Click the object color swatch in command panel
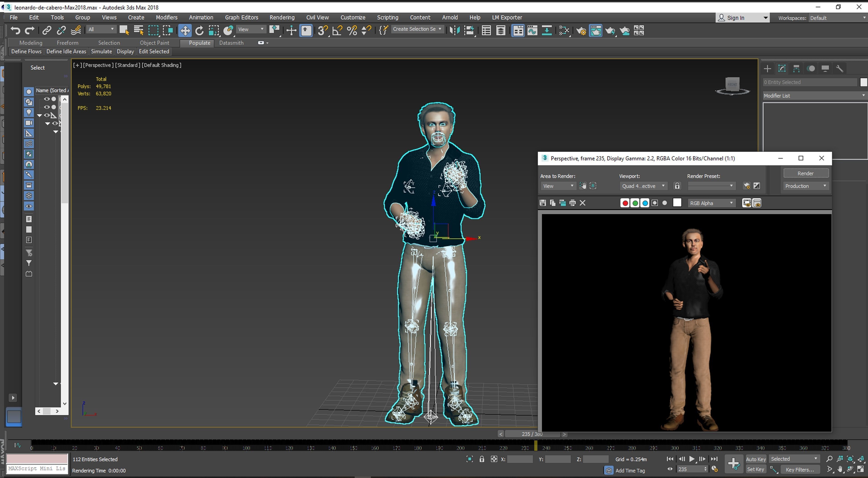Image resolution: width=868 pixels, height=478 pixels. point(863,82)
